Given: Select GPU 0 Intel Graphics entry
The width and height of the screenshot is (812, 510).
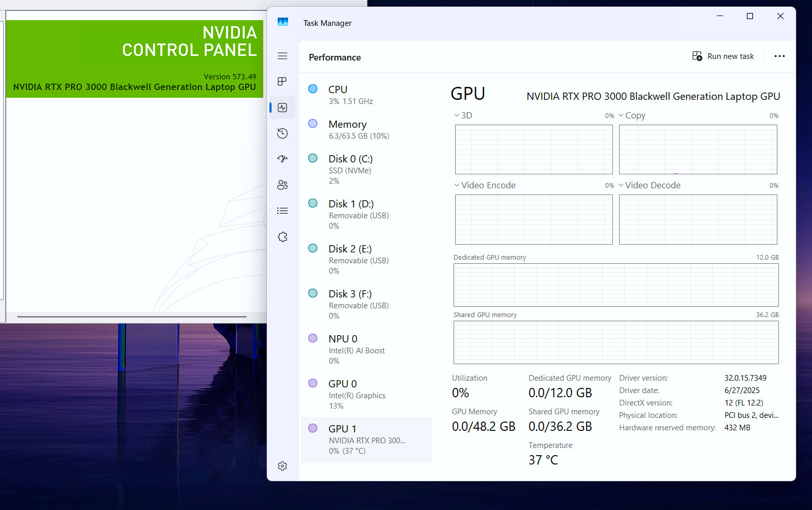Looking at the screenshot, I should coord(367,395).
